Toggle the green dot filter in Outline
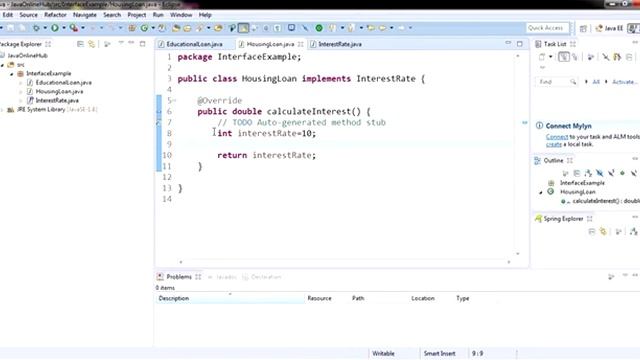 (622, 173)
